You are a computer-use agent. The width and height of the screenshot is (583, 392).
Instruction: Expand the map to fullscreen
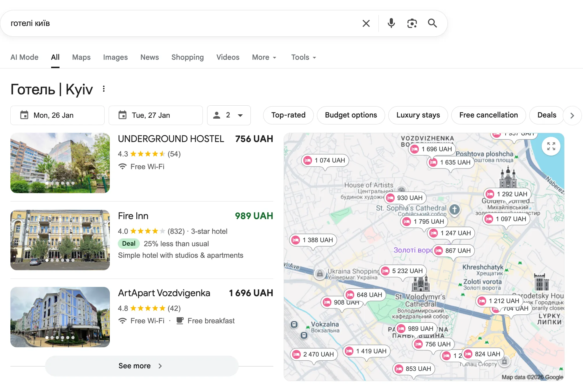tap(551, 146)
